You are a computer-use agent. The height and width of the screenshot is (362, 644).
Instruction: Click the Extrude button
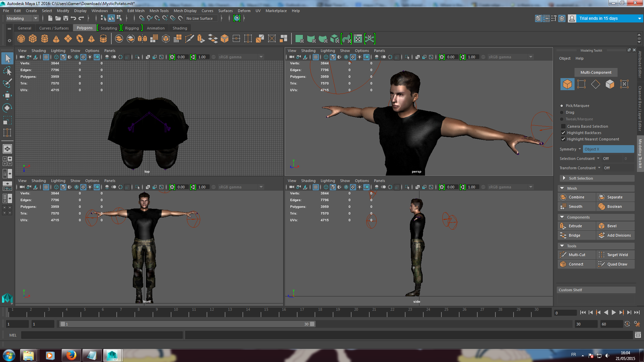(x=575, y=226)
